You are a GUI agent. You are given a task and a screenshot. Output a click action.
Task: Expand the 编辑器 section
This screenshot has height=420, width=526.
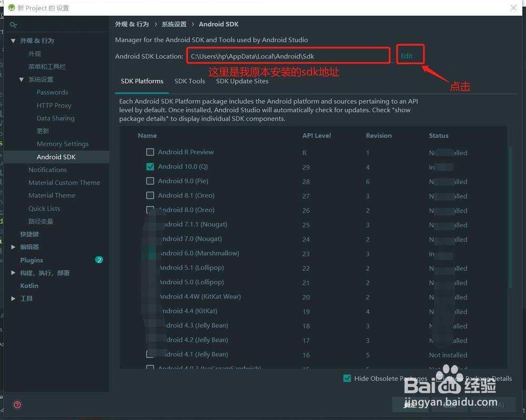(13, 246)
